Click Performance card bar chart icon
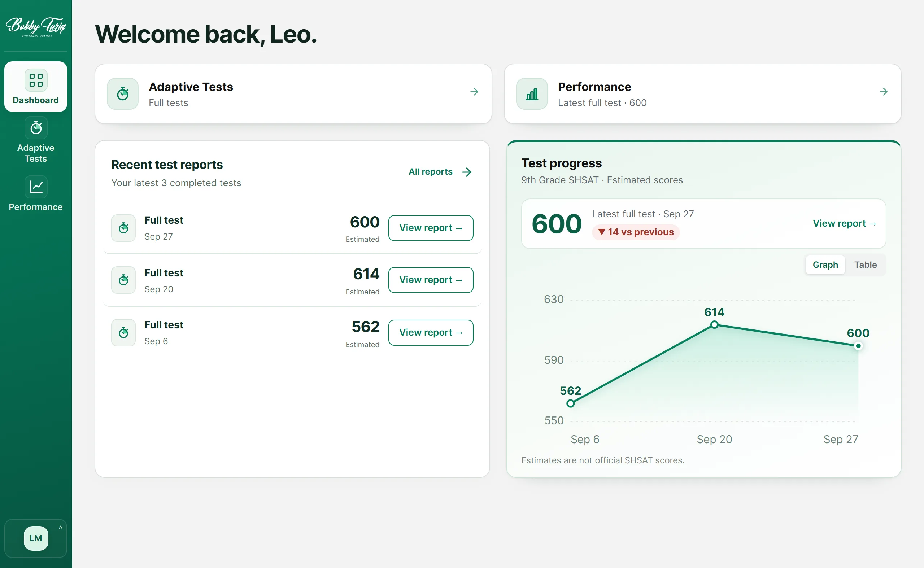924x568 pixels. pos(532,93)
